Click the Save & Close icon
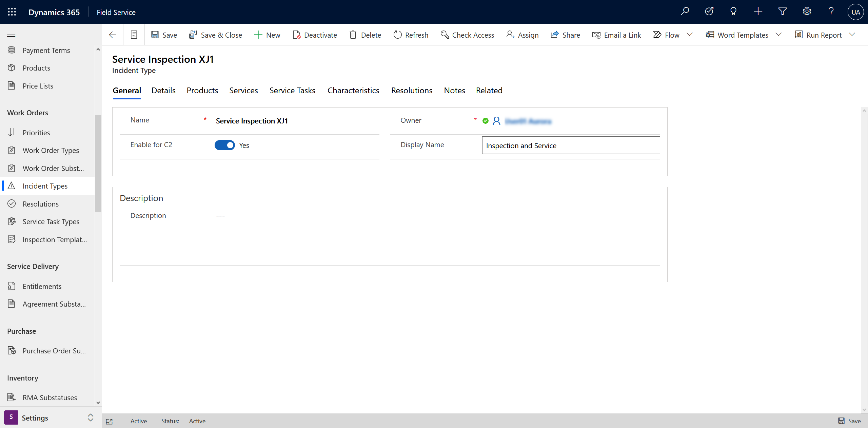868x428 pixels. click(x=193, y=34)
